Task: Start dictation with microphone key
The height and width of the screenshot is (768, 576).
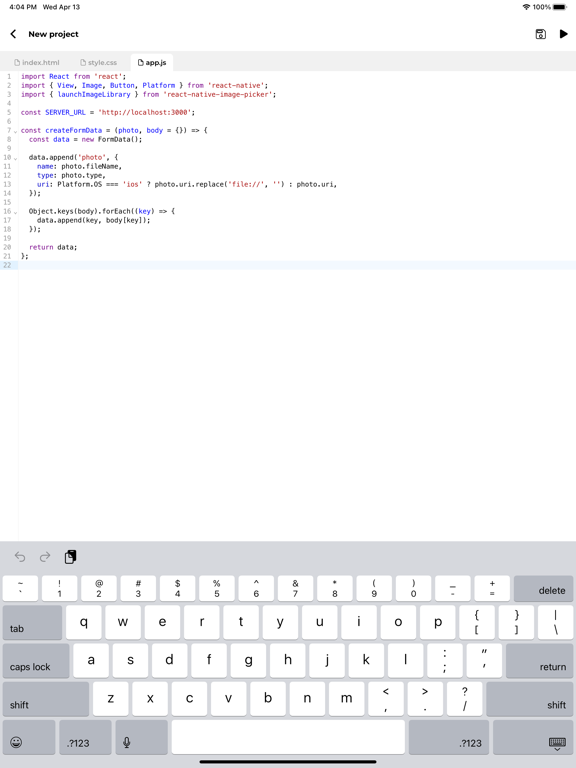Action: 142,737
